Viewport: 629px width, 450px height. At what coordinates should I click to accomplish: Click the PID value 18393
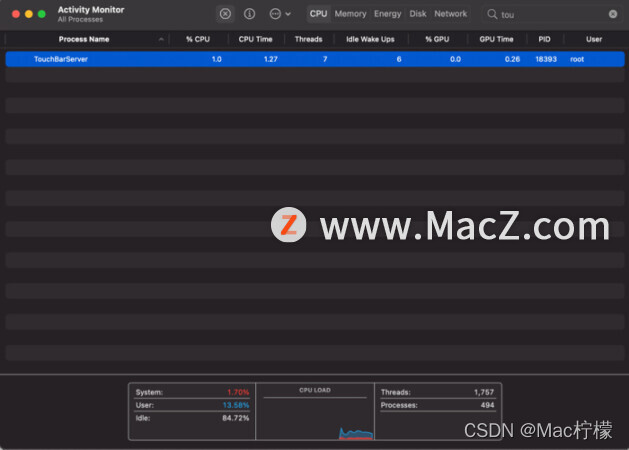tap(546, 59)
